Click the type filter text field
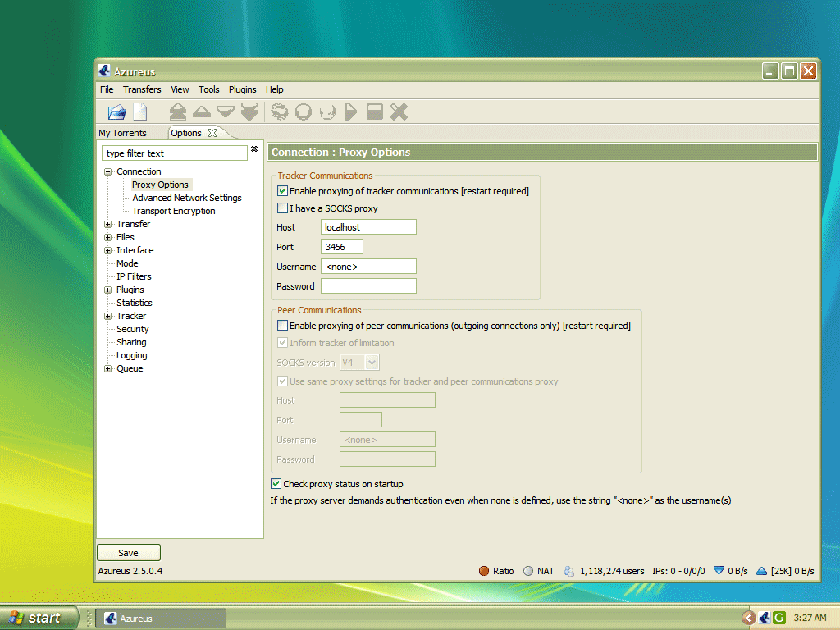Image resolution: width=840 pixels, height=630 pixels. click(175, 153)
